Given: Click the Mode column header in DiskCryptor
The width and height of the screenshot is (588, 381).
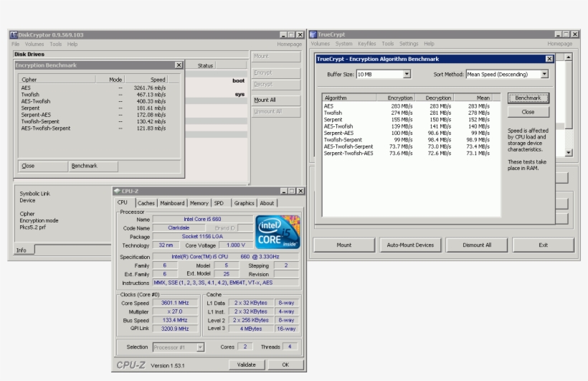Looking at the screenshot, I should (110, 80).
